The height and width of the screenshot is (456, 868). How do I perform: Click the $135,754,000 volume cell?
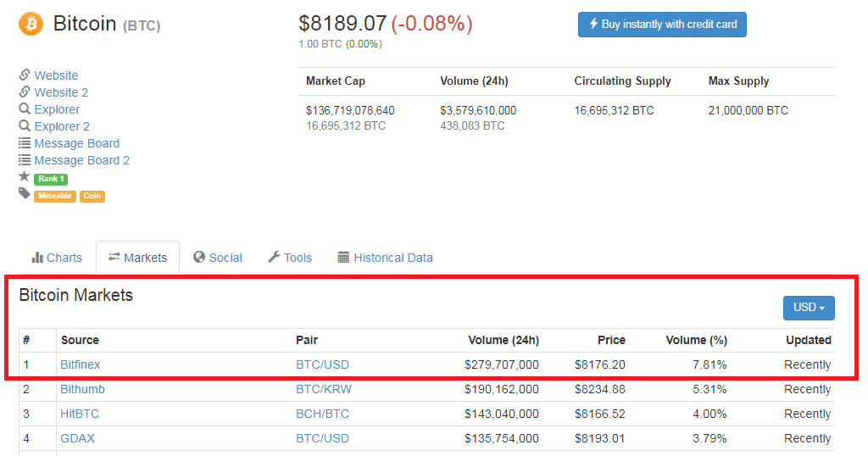[x=502, y=438]
